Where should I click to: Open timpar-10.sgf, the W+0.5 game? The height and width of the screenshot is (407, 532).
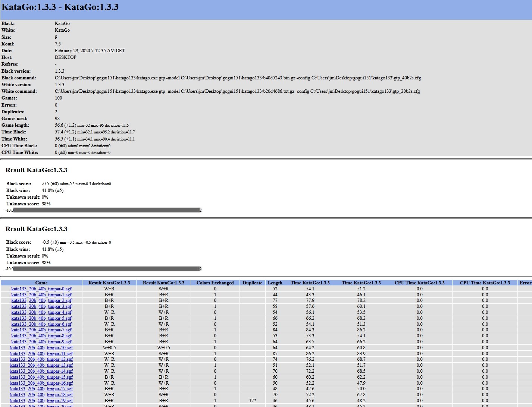[41, 348]
